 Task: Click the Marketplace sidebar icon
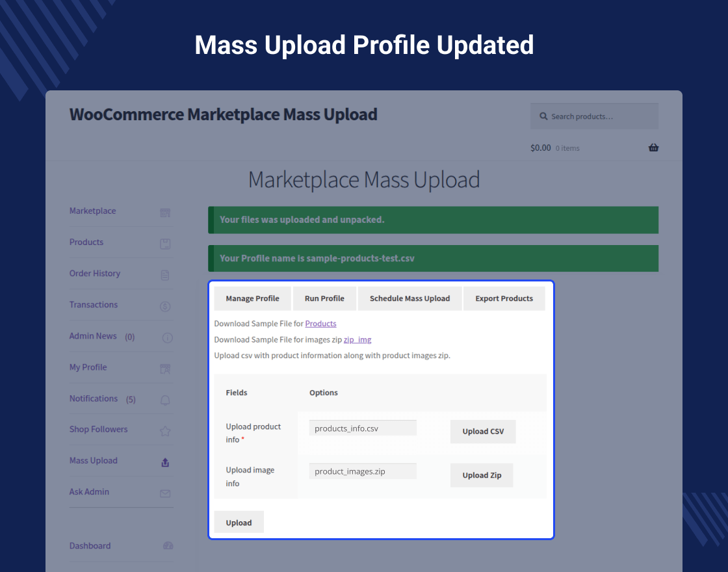(165, 213)
